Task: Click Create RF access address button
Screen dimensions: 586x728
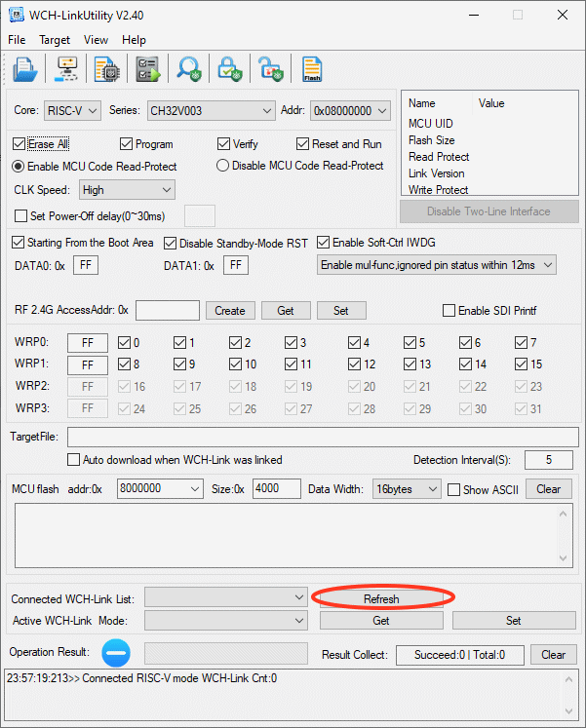Action: tap(230, 311)
